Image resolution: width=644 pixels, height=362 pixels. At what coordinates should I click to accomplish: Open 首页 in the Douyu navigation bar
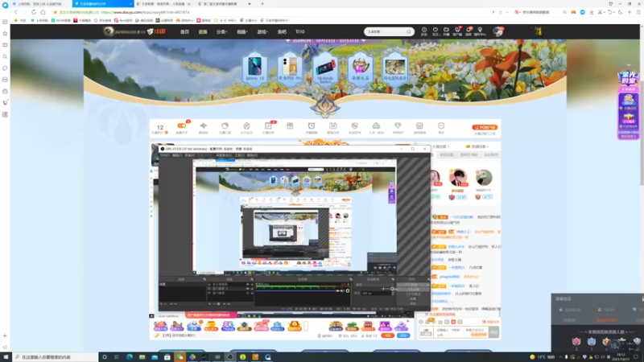pyautogui.click(x=185, y=31)
